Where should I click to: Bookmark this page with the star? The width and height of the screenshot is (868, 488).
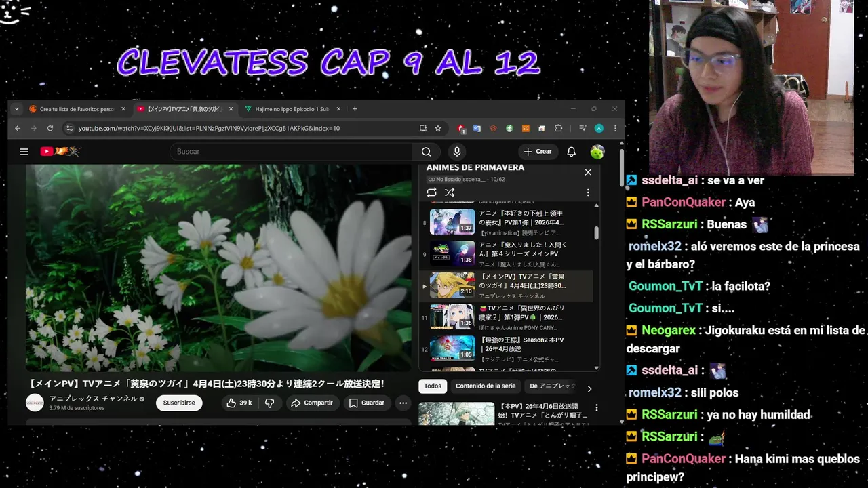pyautogui.click(x=438, y=128)
